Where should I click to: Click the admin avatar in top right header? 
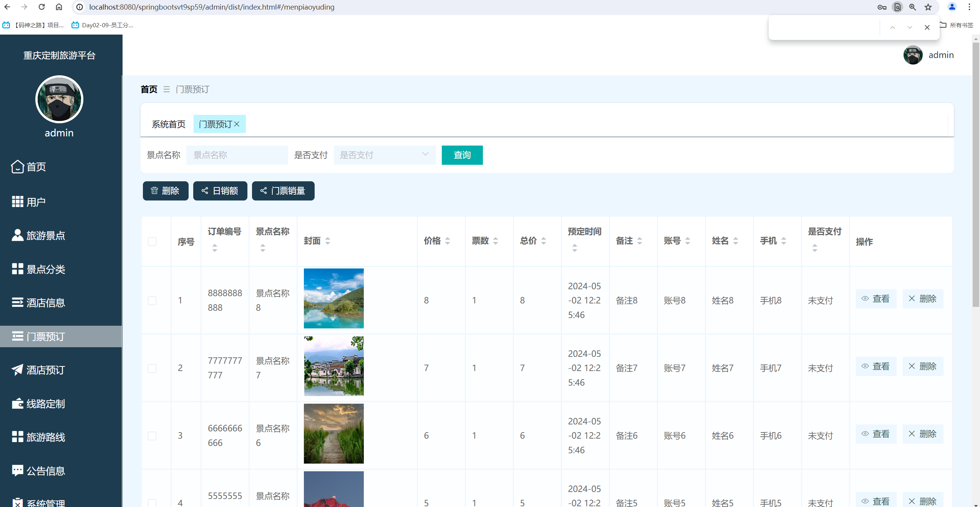click(913, 55)
